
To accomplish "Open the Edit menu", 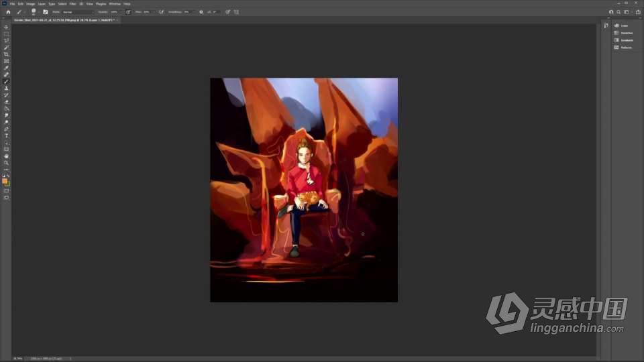I will [21, 4].
